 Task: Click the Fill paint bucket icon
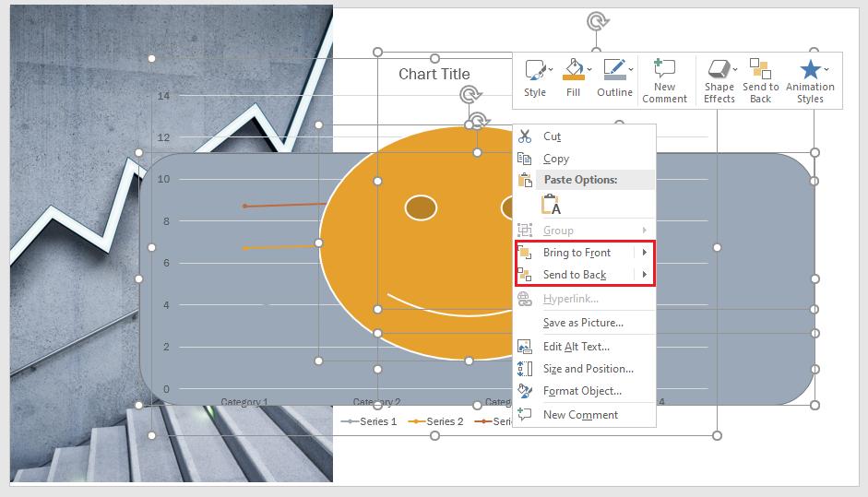click(574, 70)
